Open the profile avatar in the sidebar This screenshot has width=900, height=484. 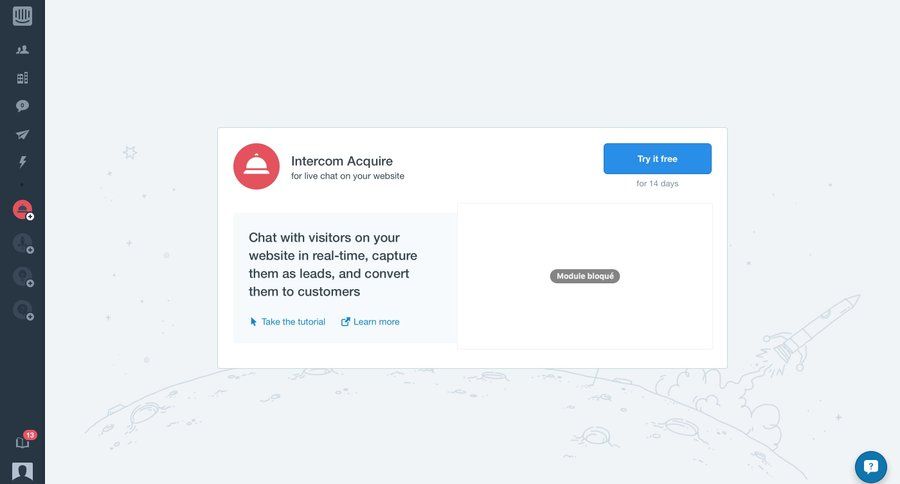pos(22,471)
